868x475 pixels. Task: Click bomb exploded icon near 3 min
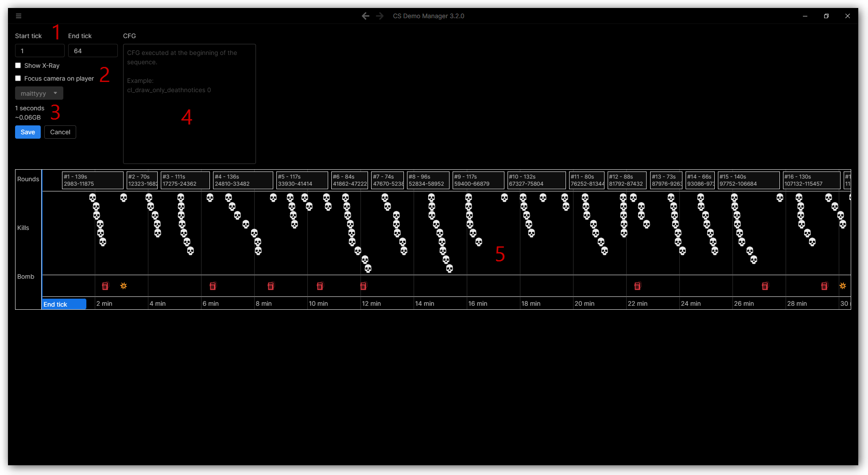[124, 286]
